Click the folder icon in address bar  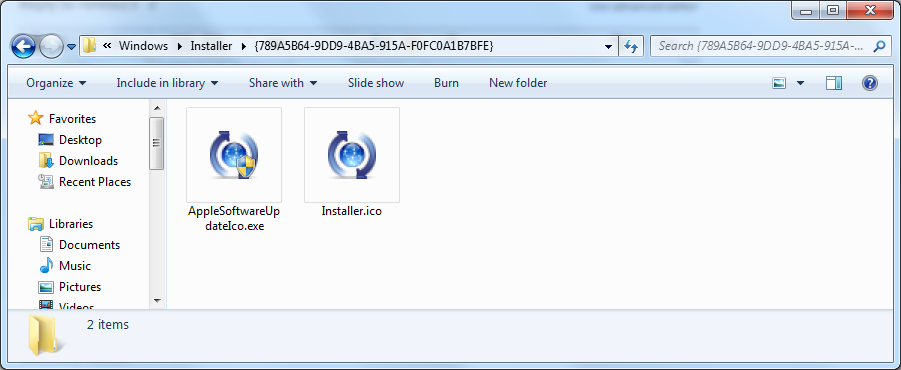tap(89, 46)
